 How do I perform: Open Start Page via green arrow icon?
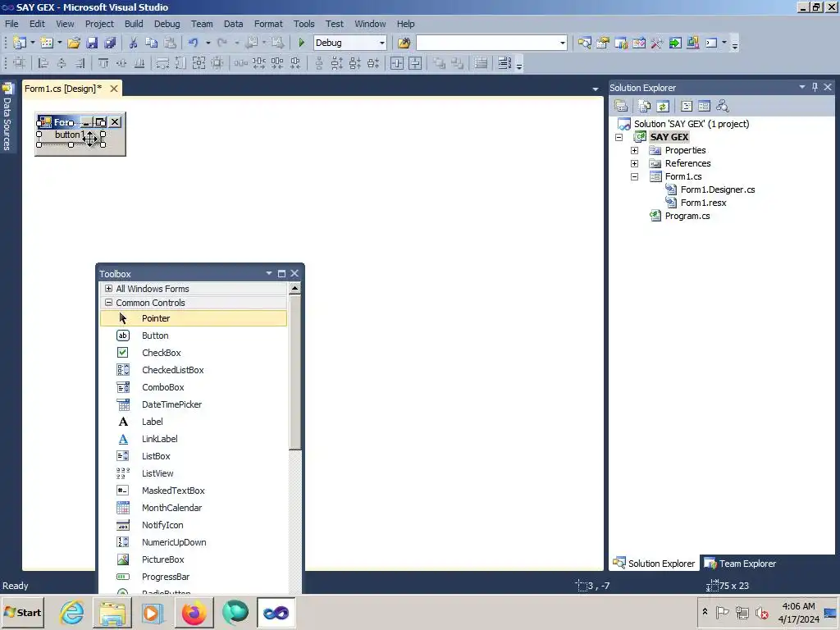675,43
